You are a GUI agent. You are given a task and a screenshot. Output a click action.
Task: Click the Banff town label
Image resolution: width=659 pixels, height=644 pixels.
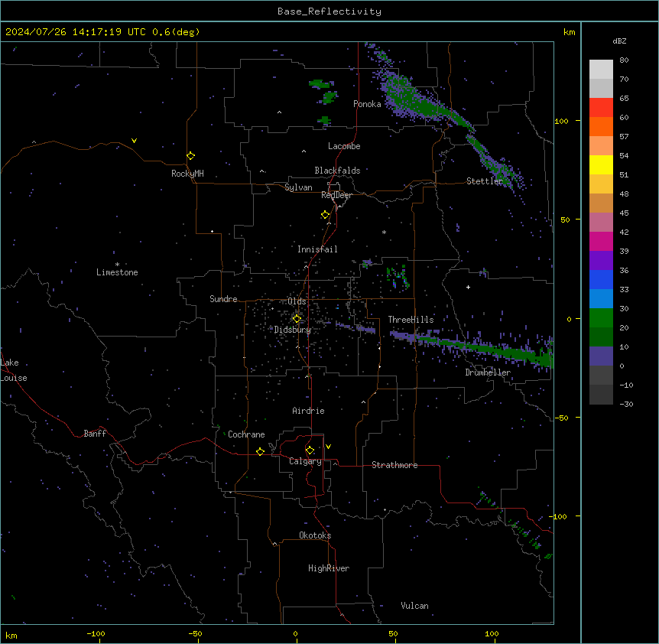[x=95, y=434]
